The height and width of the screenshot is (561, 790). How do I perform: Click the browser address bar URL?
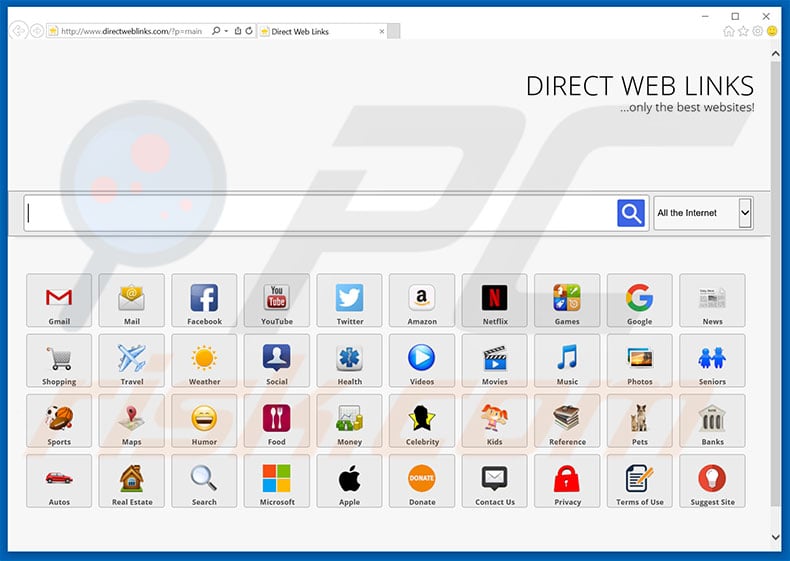[x=131, y=31]
